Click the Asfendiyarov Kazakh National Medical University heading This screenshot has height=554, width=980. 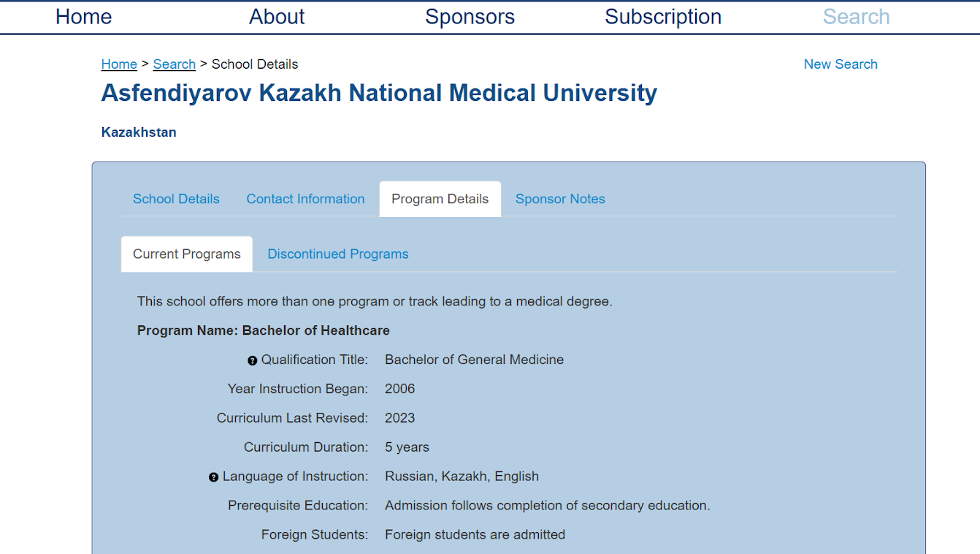(379, 93)
